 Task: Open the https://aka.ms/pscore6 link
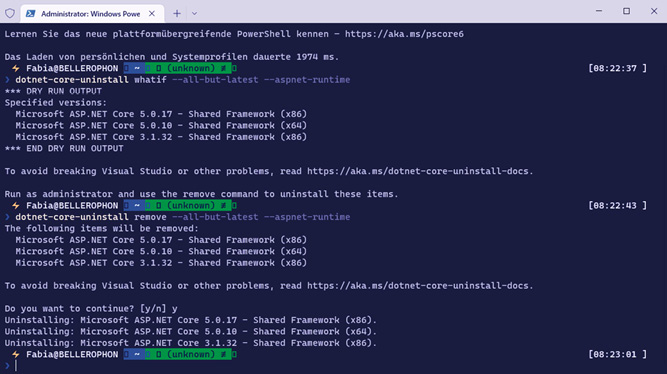404,34
